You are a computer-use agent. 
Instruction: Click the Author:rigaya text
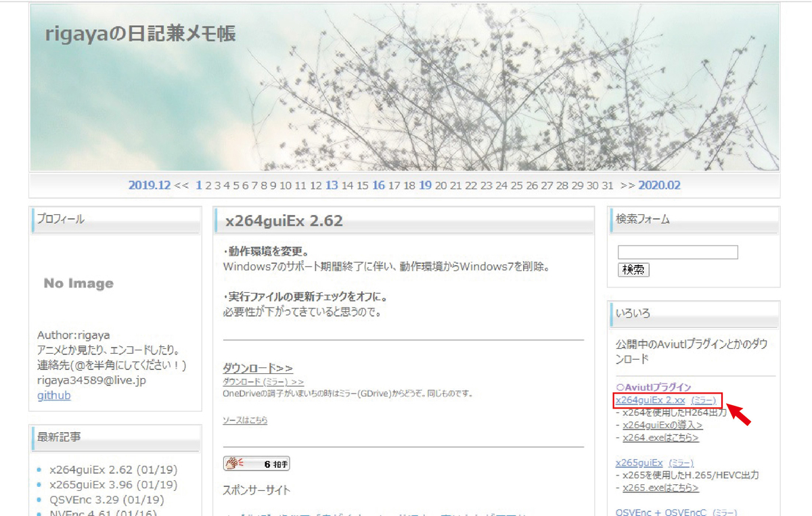[74, 335]
